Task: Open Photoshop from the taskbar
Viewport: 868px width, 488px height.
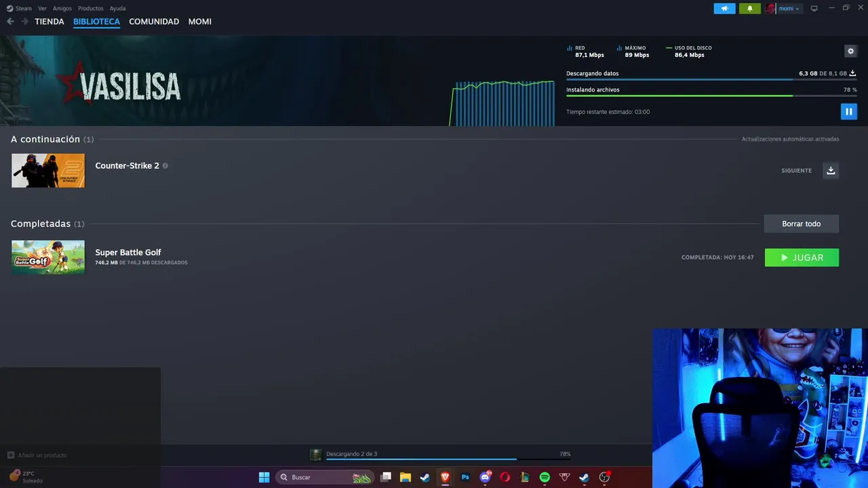Action: pyautogui.click(x=465, y=477)
